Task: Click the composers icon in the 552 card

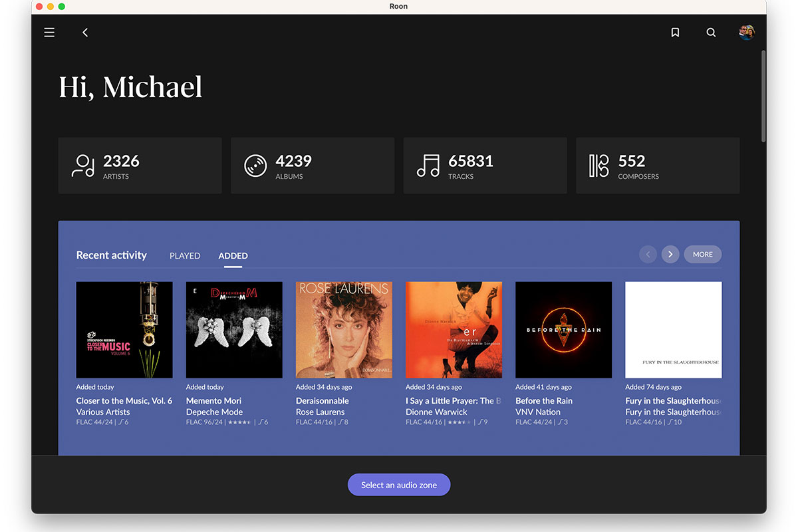Action: (x=599, y=166)
